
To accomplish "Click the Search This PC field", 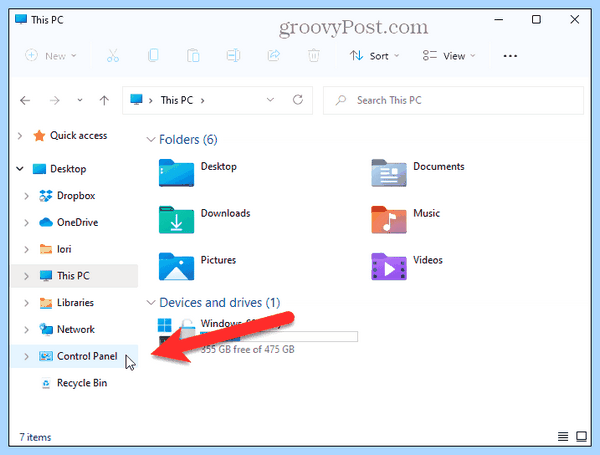I will pos(453,100).
